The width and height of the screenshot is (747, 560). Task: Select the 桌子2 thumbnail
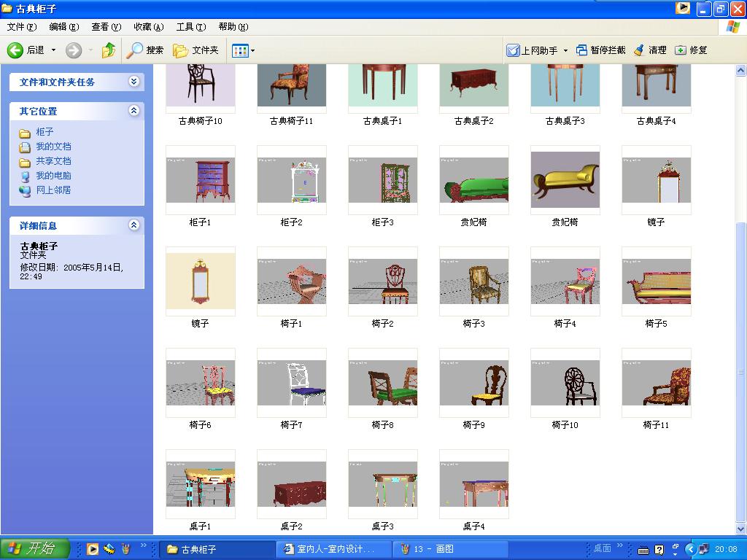[x=292, y=484]
